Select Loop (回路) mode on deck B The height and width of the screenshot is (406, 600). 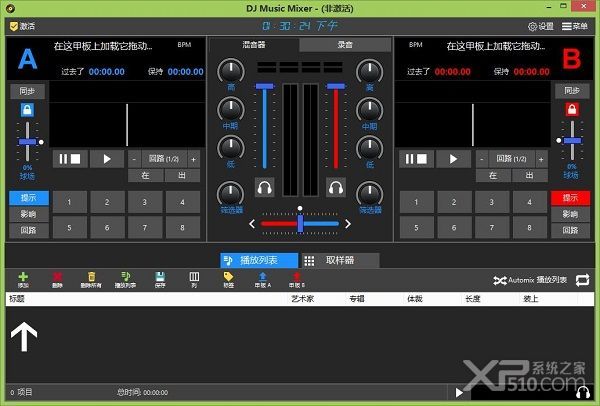(x=570, y=230)
